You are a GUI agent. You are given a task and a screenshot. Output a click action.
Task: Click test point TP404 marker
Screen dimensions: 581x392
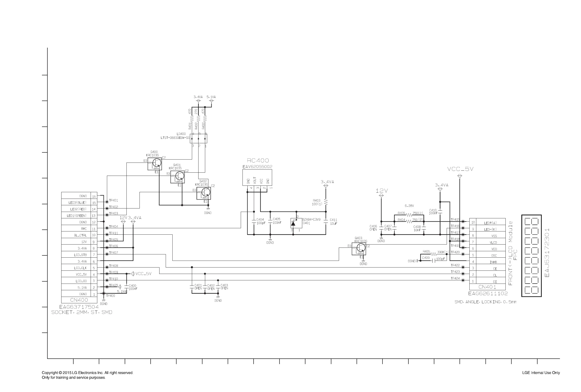point(107,228)
